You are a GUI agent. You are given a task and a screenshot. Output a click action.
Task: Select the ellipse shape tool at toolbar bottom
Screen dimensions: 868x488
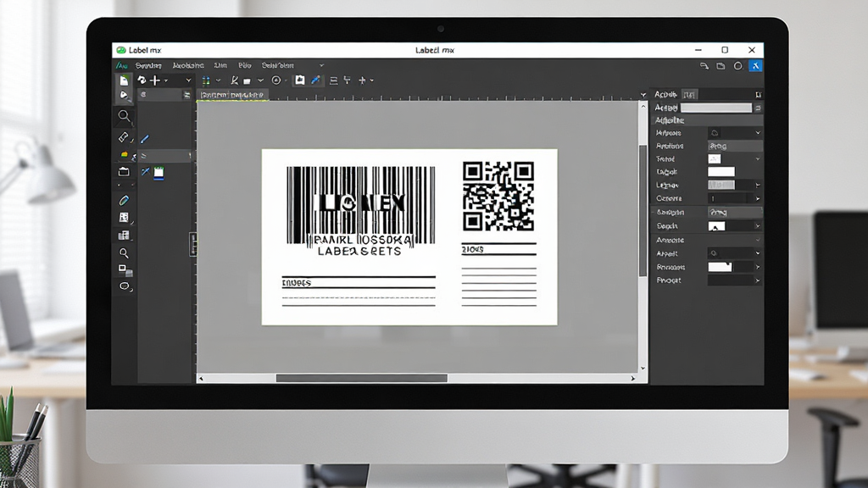[x=124, y=286]
